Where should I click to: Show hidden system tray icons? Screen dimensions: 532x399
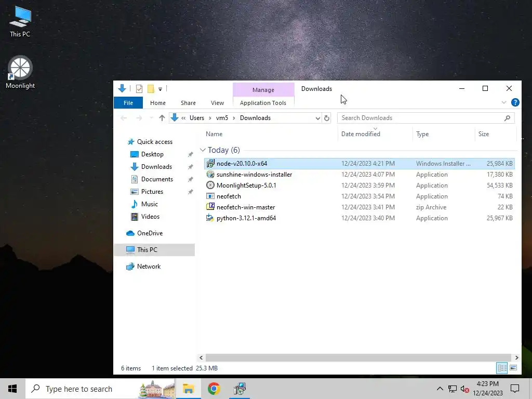440,389
